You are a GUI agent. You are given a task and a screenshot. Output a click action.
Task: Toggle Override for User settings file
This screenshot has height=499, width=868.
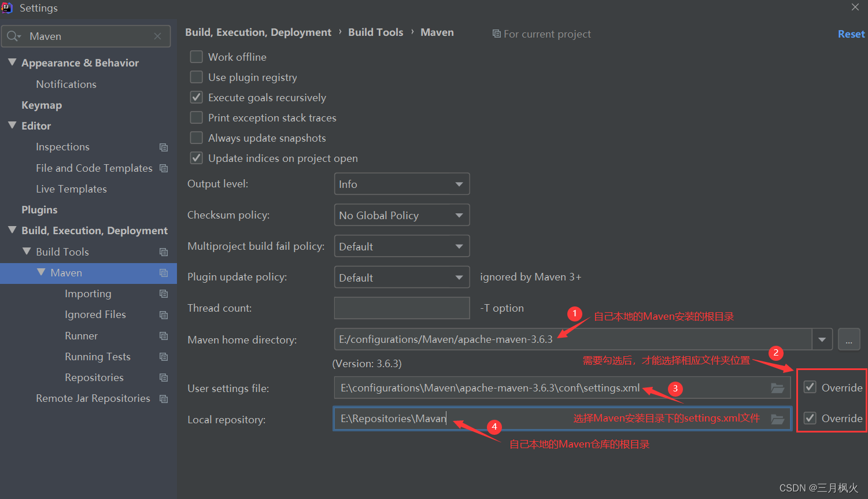click(810, 387)
